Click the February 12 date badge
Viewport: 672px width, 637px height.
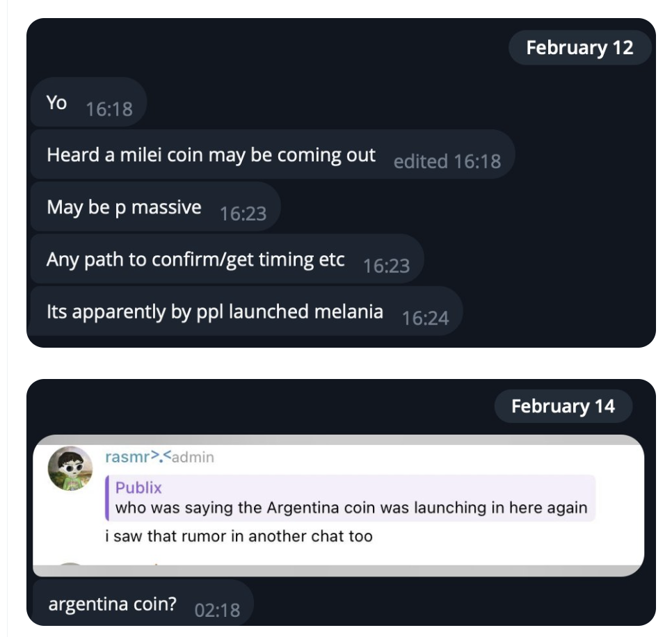click(x=579, y=47)
